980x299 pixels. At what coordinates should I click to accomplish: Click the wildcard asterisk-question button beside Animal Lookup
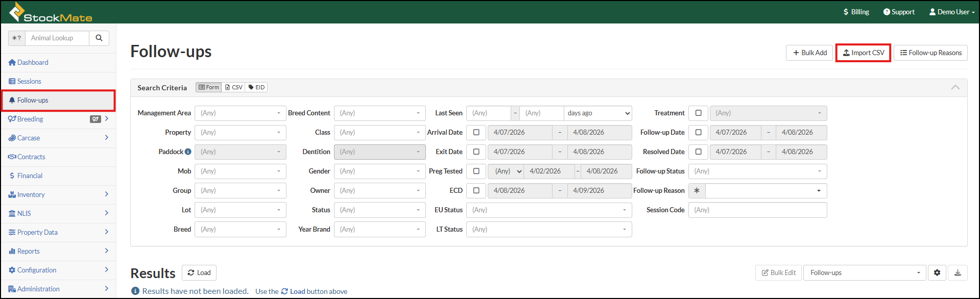(17, 38)
